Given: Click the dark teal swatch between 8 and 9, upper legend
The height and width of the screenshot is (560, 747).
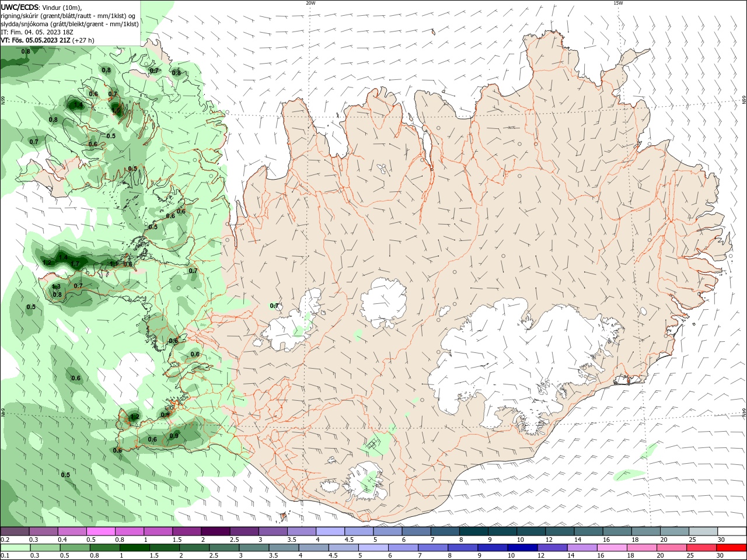Looking at the screenshot, I should point(473,531).
